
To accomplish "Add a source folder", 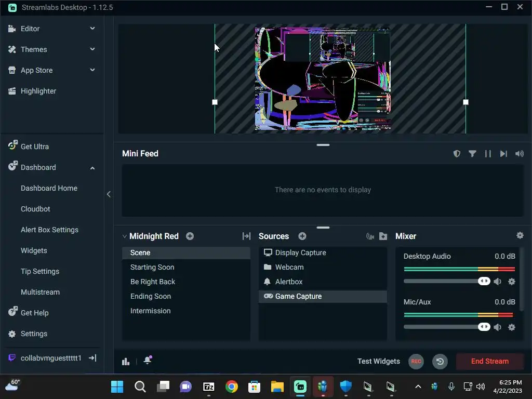I will (383, 236).
